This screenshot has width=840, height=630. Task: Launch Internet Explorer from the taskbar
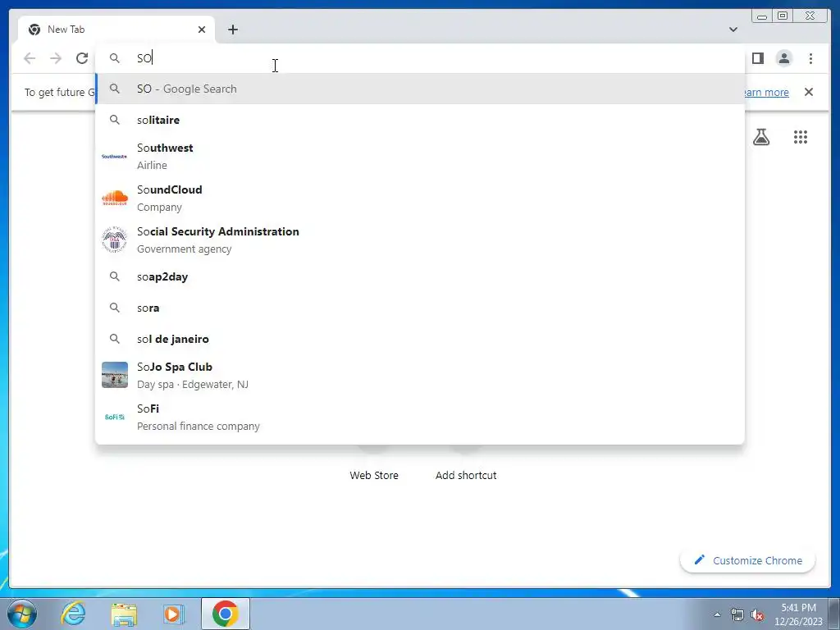coord(73,614)
